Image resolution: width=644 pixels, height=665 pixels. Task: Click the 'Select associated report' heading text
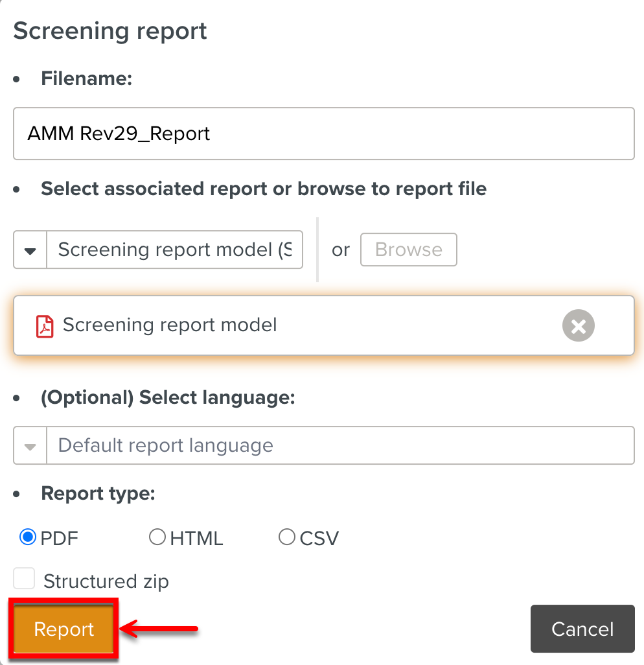pyautogui.click(x=264, y=189)
